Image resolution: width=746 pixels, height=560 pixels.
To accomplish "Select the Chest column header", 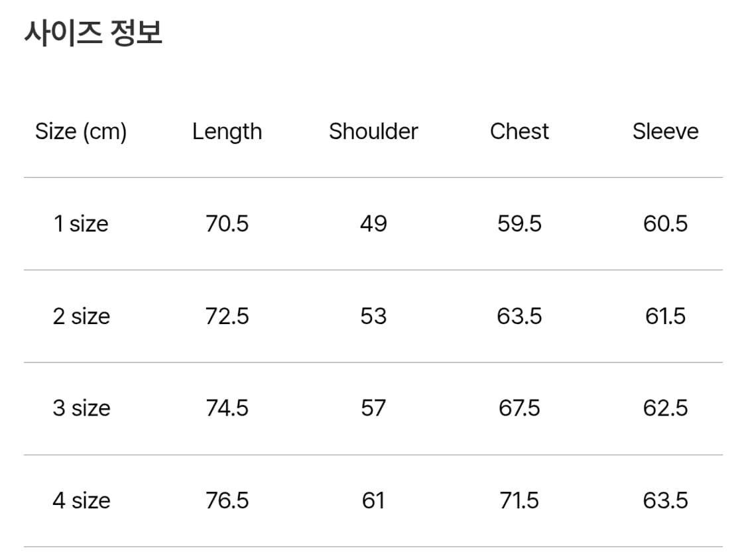I will pyautogui.click(x=519, y=131).
